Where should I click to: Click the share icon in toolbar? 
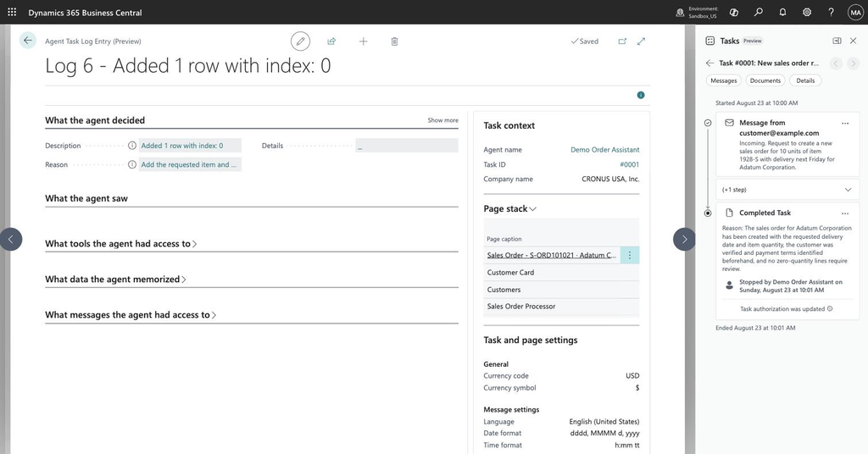[331, 41]
